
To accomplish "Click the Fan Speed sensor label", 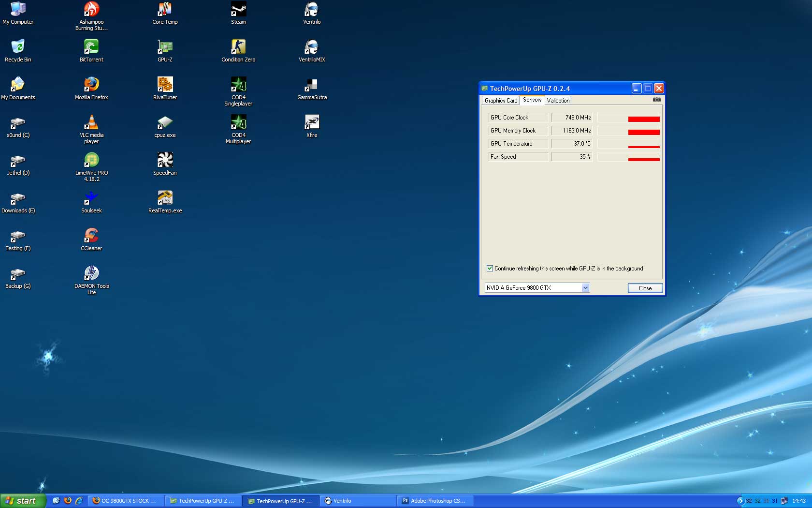I will tap(518, 157).
